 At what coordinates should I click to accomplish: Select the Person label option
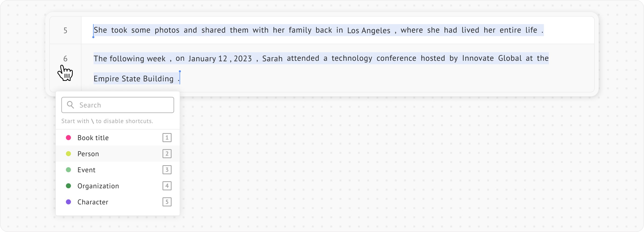click(x=88, y=154)
